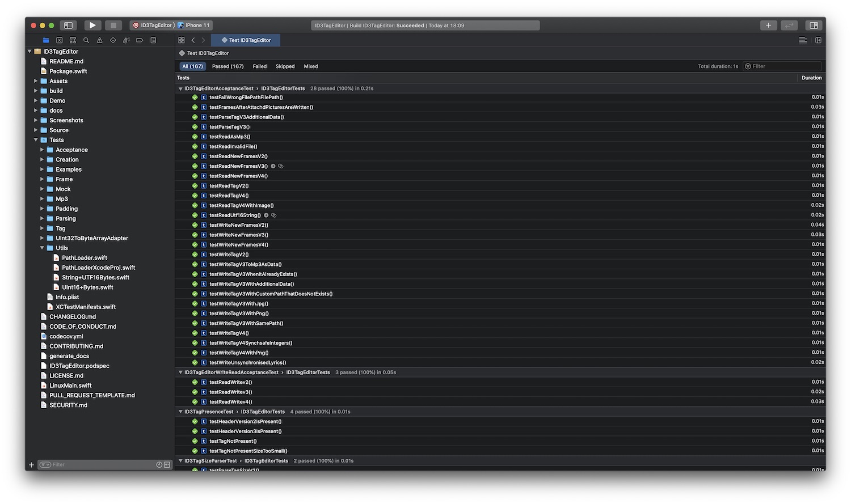Select the All (167) filter
The height and width of the screenshot is (504, 851).
pos(192,66)
